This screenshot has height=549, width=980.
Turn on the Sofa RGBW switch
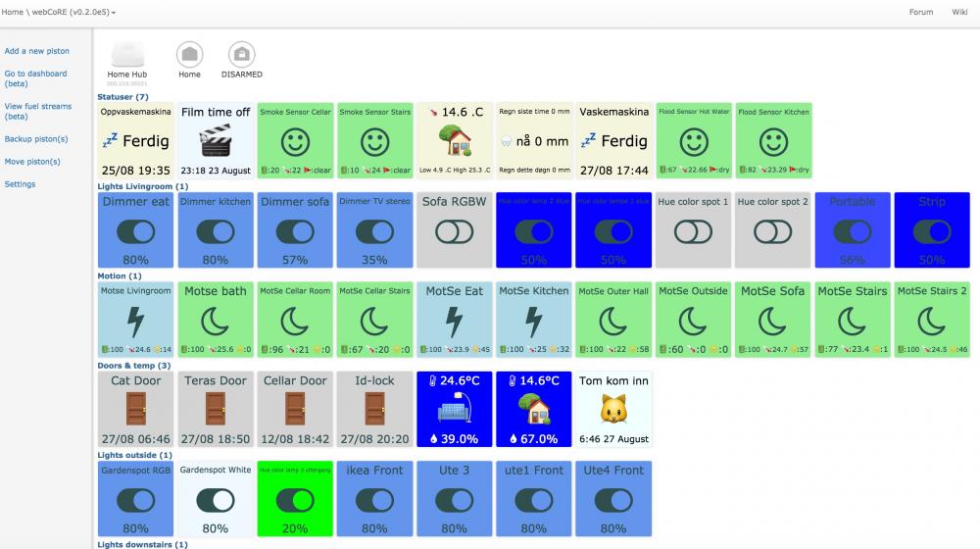[x=454, y=231]
